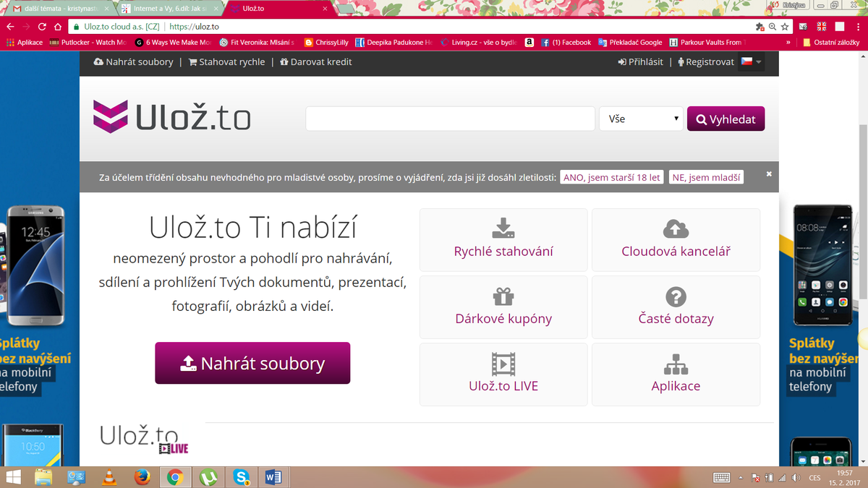Expand the Vše category dropdown
Image resolution: width=868 pixels, height=488 pixels.
[641, 119]
